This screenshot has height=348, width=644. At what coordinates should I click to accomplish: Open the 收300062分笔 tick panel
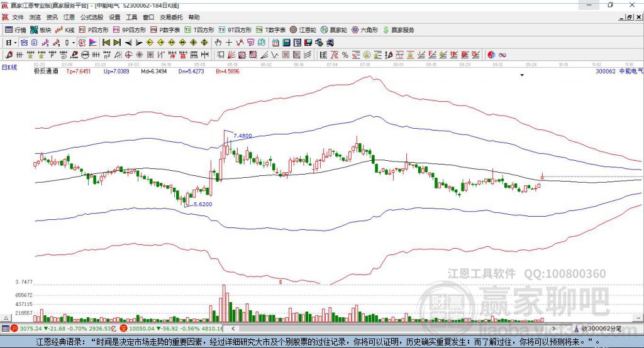(597, 329)
